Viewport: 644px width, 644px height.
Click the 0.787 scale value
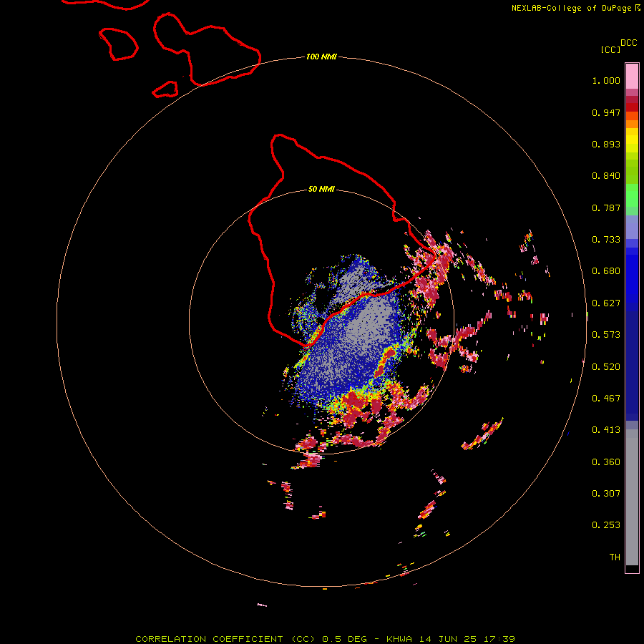[606, 208]
